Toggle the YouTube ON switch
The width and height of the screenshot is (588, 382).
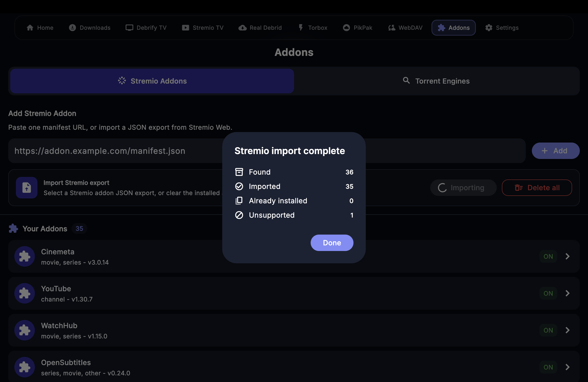click(x=548, y=293)
